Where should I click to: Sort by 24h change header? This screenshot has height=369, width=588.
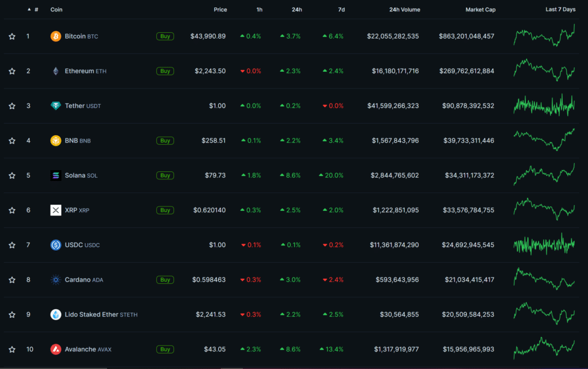point(297,9)
